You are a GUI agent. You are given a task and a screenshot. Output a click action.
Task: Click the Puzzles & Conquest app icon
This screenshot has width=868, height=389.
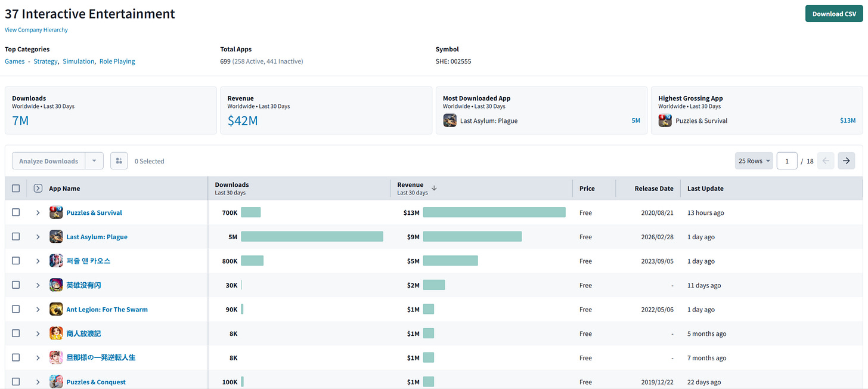[56, 382]
